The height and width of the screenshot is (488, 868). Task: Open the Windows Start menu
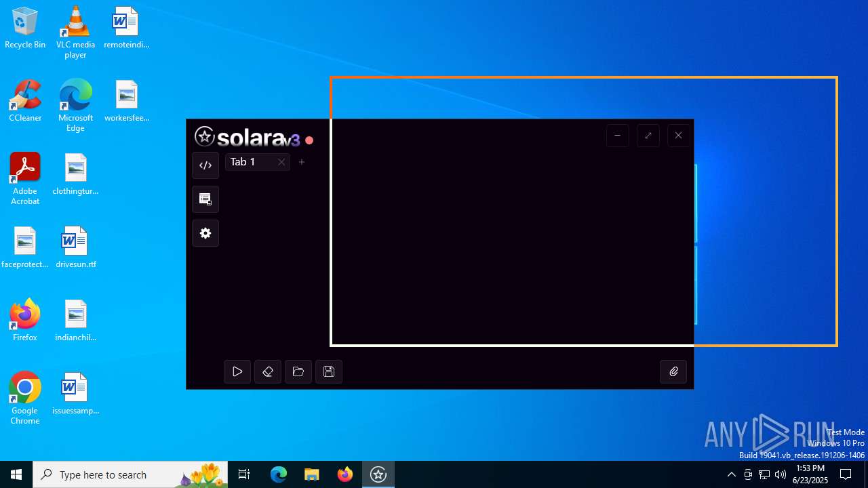tap(16, 474)
